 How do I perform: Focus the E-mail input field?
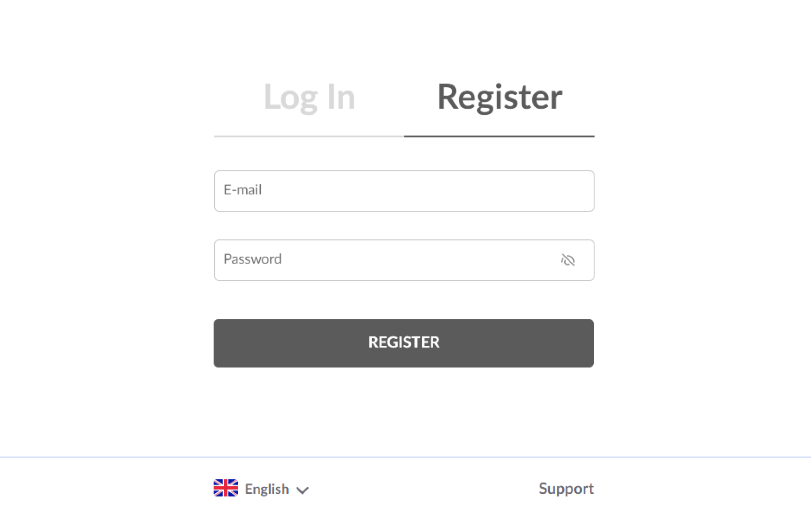(x=404, y=191)
